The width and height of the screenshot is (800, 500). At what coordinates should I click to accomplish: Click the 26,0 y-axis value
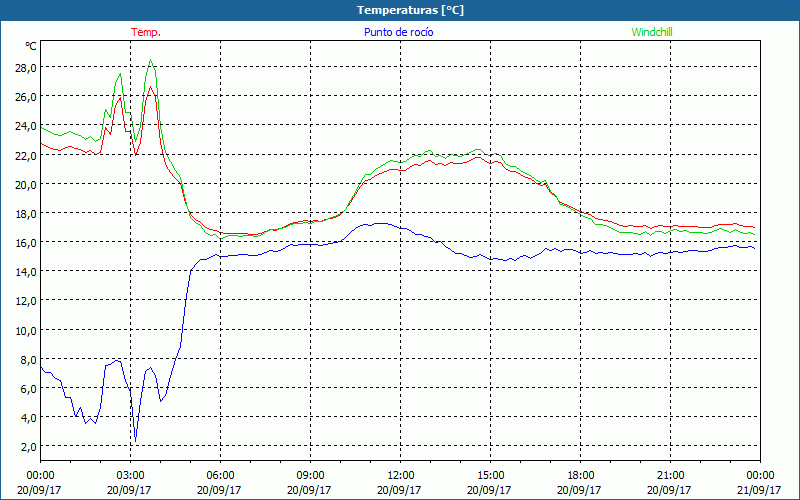click(x=26, y=97)
